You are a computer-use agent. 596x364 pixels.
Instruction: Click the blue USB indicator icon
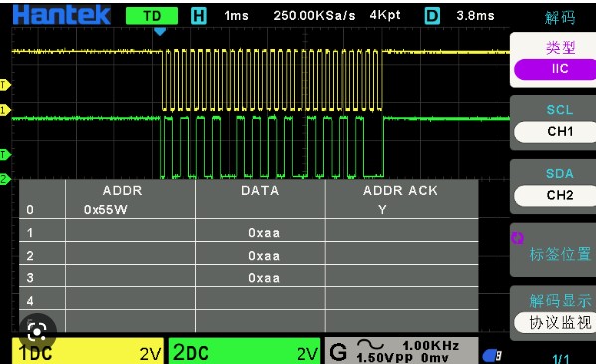click(x=493, y=356)
